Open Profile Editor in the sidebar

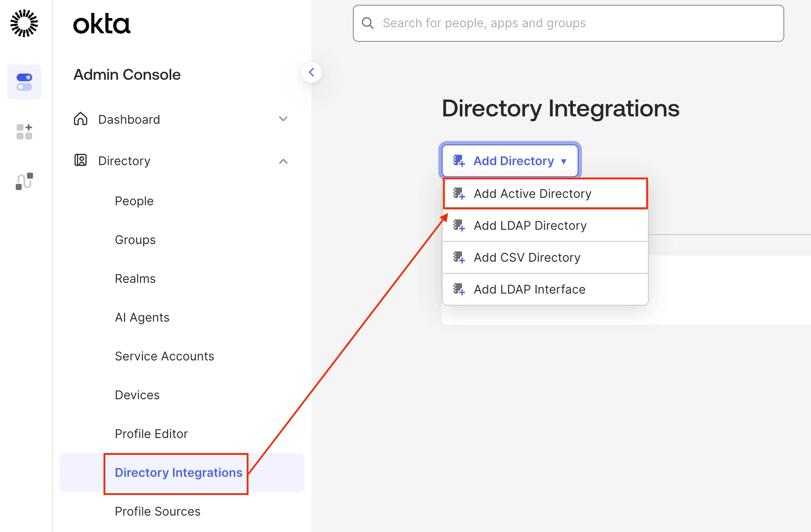pos(151,434)
